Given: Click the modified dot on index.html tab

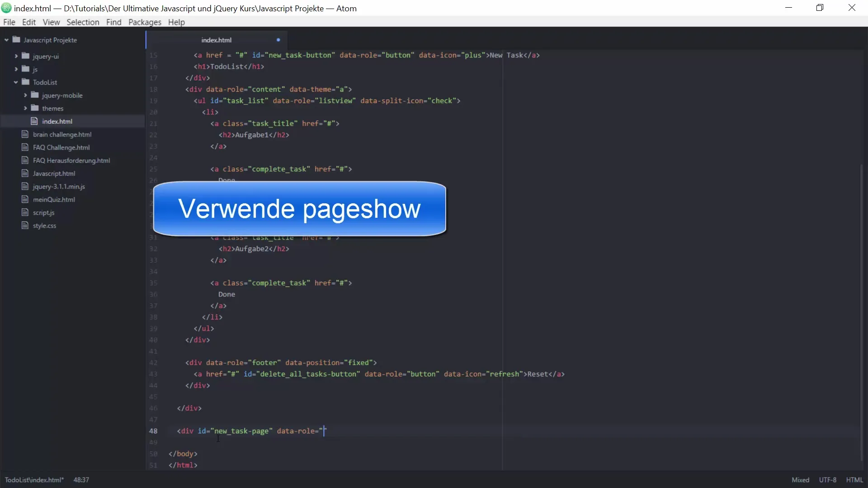Looking at the screenshot, I should [x=278, y=40].
